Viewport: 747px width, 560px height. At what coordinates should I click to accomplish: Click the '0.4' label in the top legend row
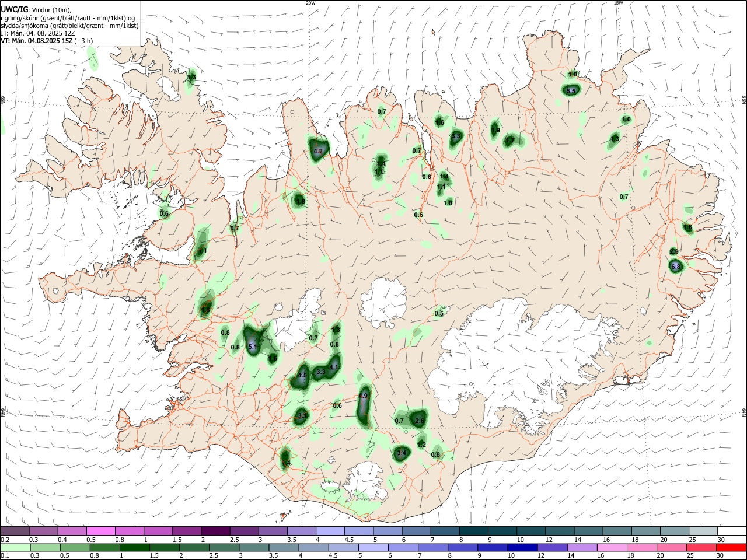point(62,540)
